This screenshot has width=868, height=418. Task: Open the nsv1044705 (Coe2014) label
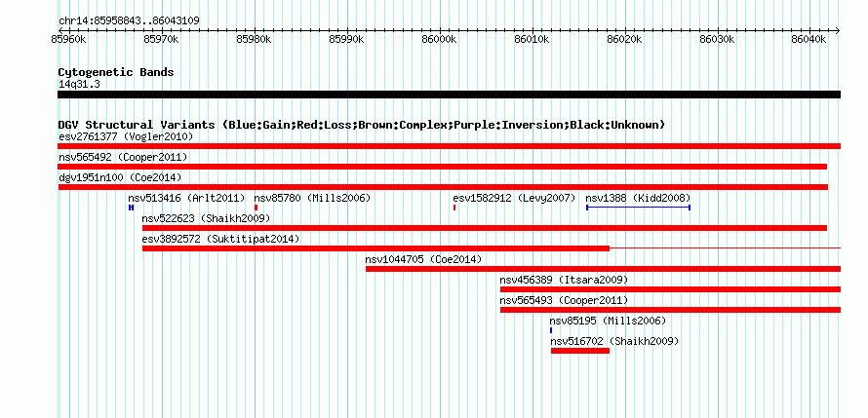[x=423, y=259]
